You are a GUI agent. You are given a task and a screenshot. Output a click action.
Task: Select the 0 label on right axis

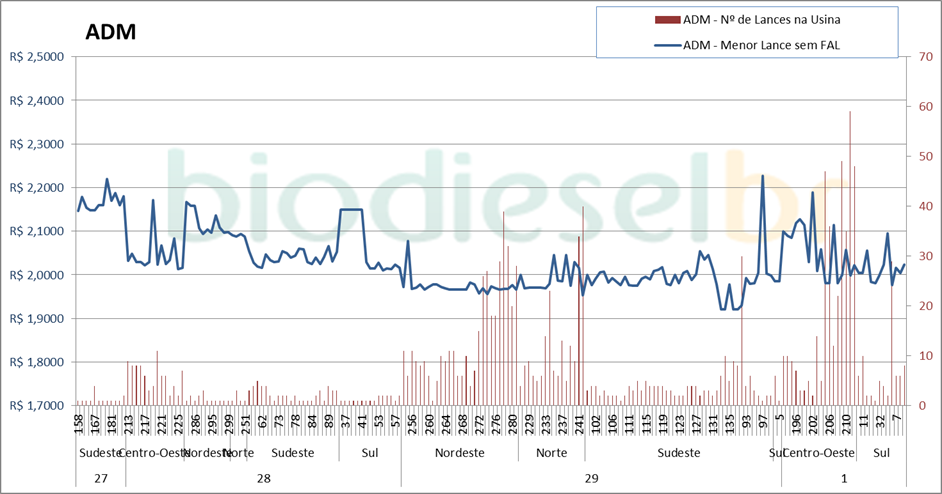[x=923, y=406]
